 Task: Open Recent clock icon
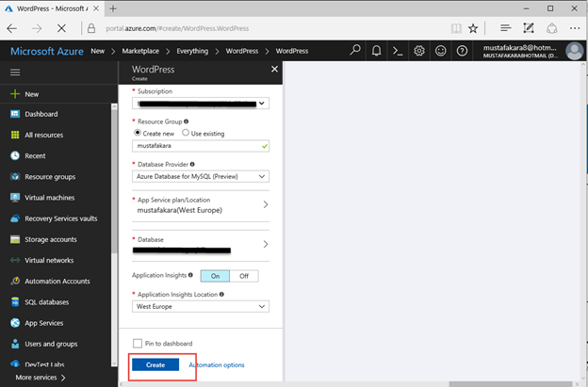click(15, 155)
